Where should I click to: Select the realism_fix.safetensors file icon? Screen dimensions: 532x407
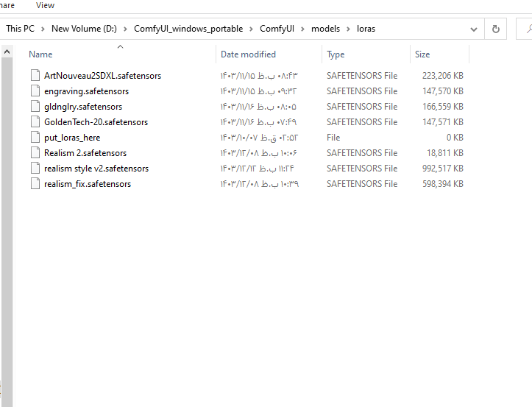35,184
